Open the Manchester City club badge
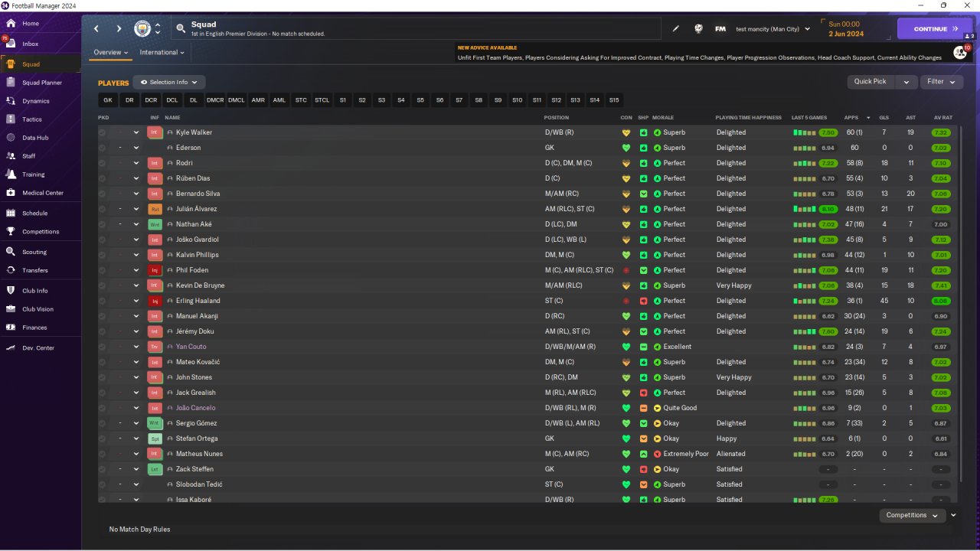The width and height of the screenshot is (980, 551). [x=143, y=29]
